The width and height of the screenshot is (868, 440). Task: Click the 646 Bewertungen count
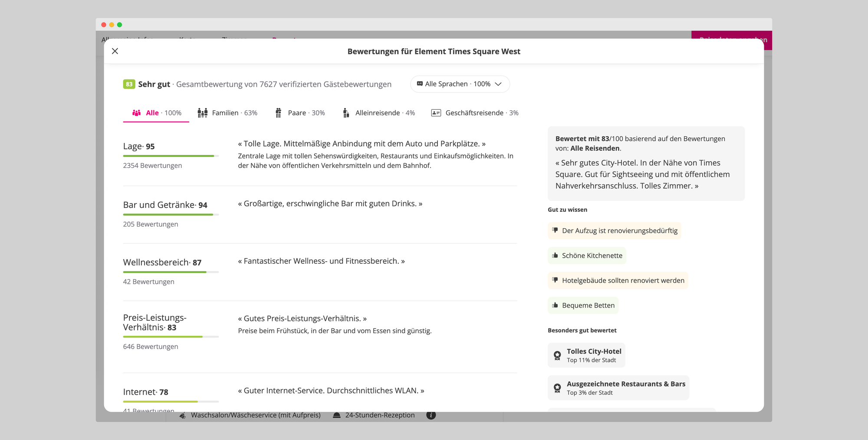click(151, 347)
